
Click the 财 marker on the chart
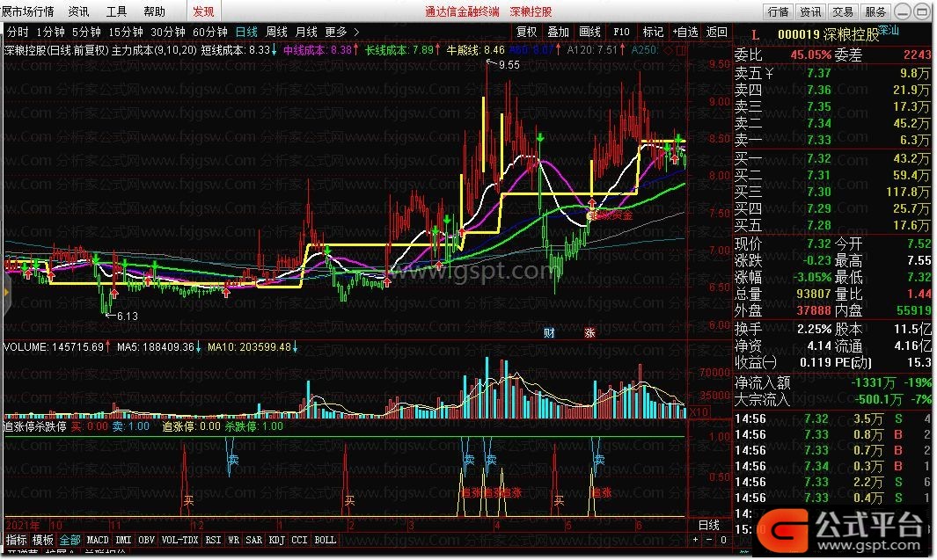tap(549, 332)
